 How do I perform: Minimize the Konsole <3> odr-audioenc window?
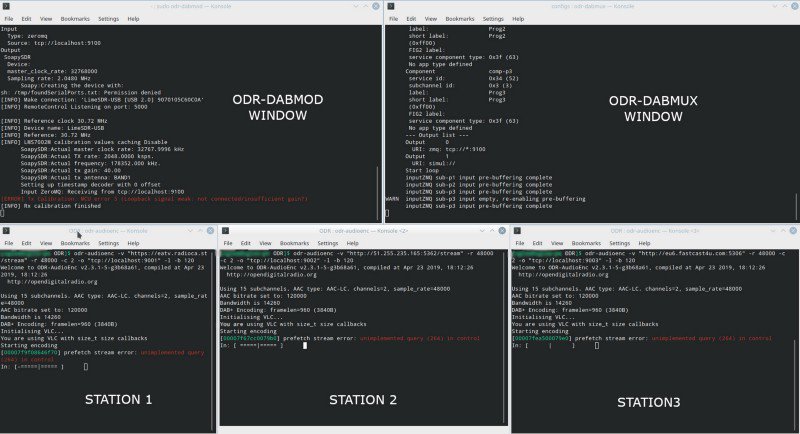coord(773,231)
